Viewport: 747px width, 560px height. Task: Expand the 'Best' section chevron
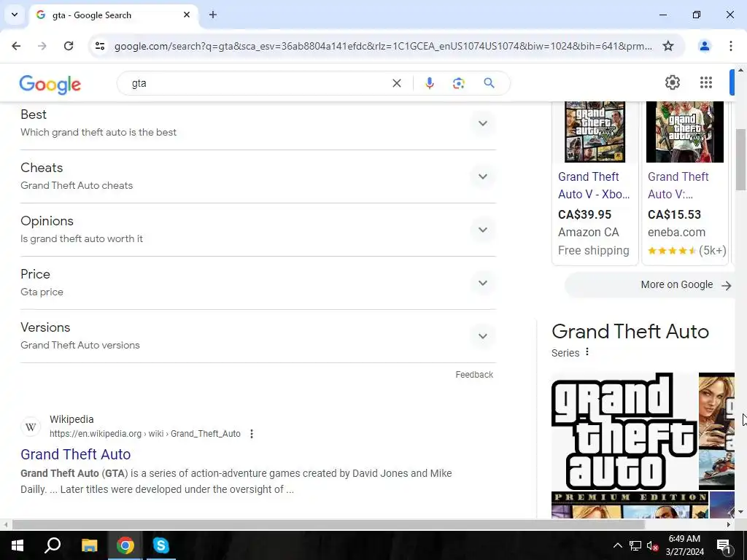[x=483, y=123]
